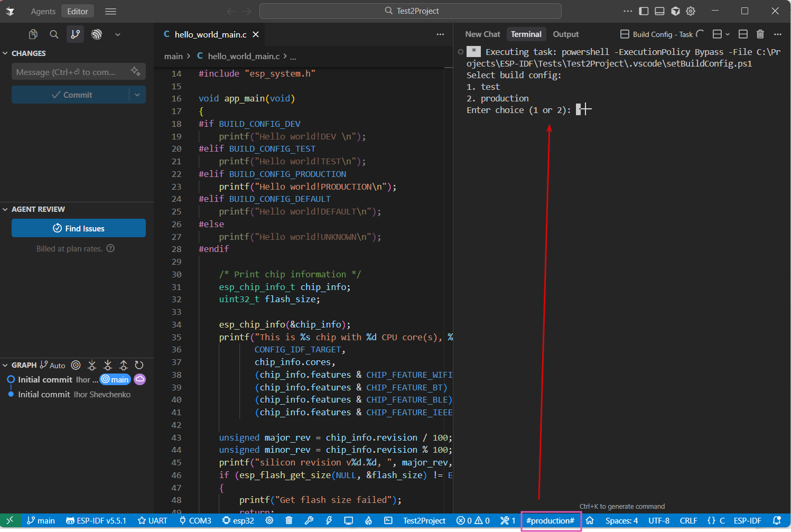Open the New Chat tab
Viewport: 791px width, 532px height.
[482, 34]
